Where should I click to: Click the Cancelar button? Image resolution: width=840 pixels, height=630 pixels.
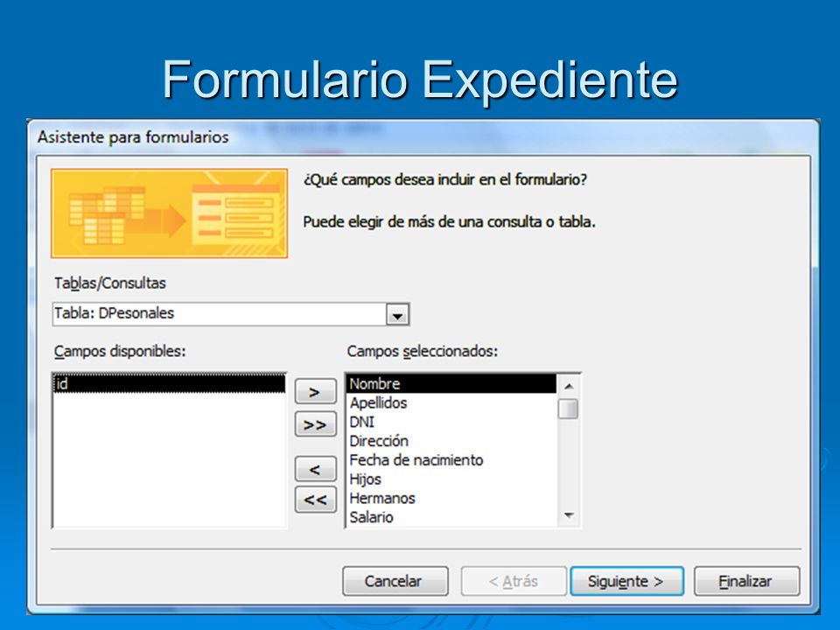[395, 581]
